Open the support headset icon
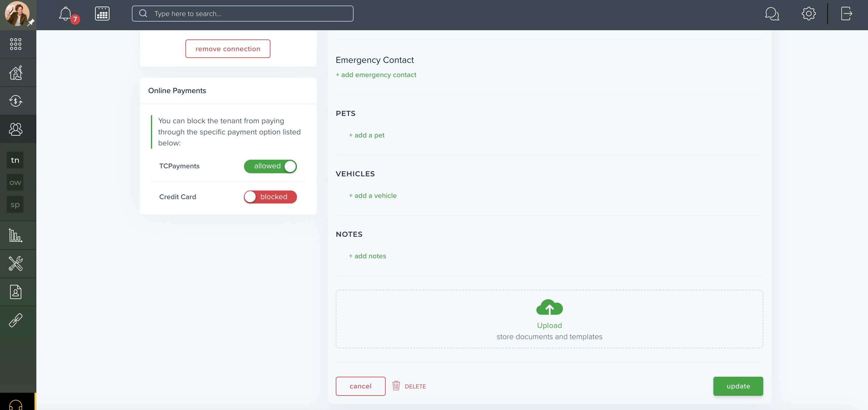This screenshot has height=410, width=868. (x=15, y=404)
